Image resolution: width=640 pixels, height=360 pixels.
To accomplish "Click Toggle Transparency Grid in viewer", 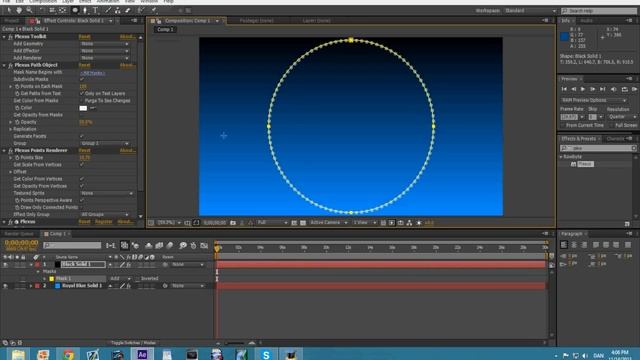I will tap(303, 222).
